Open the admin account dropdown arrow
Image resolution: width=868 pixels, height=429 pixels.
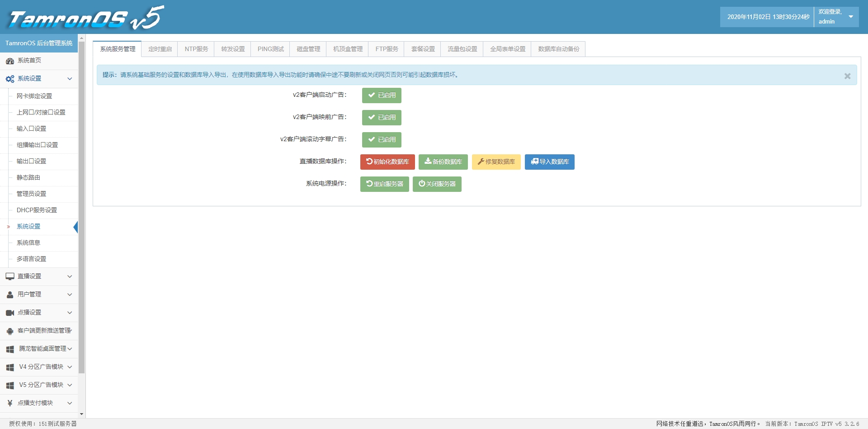pyautogui.click(x=851, y=17)
